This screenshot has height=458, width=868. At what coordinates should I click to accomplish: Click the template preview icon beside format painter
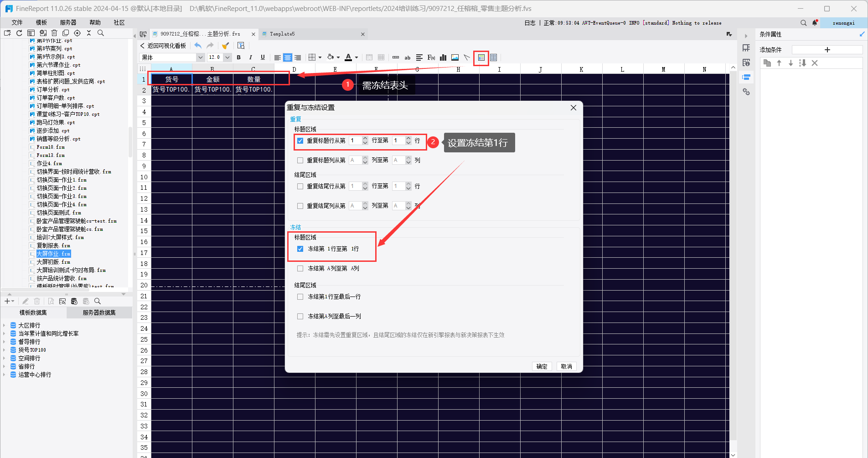[241, 46]
